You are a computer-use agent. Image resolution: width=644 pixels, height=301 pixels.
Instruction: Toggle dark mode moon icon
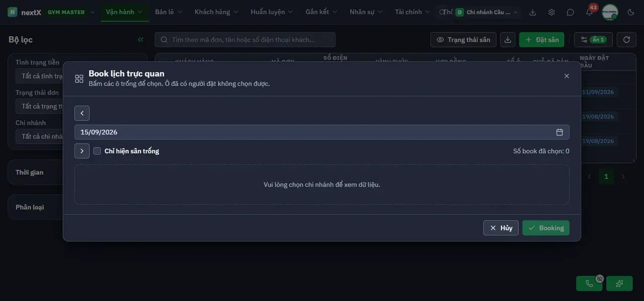click(x=631, y=12)
